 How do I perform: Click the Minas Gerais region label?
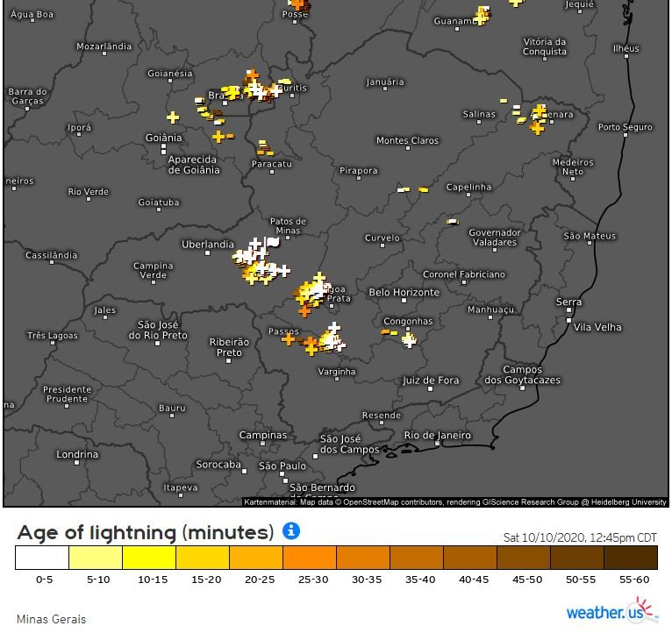click(x=51, y=619)
